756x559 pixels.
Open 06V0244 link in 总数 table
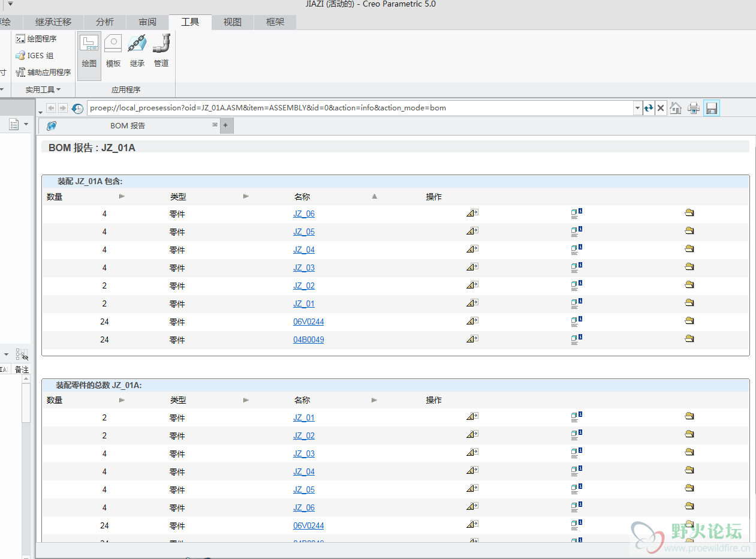(x=309, y=526)
